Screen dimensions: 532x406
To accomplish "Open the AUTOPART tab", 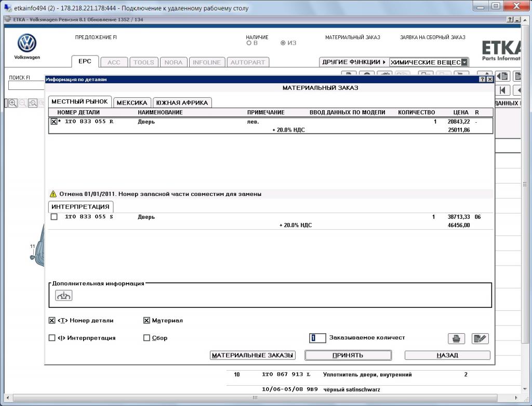I will click(248, 62).
